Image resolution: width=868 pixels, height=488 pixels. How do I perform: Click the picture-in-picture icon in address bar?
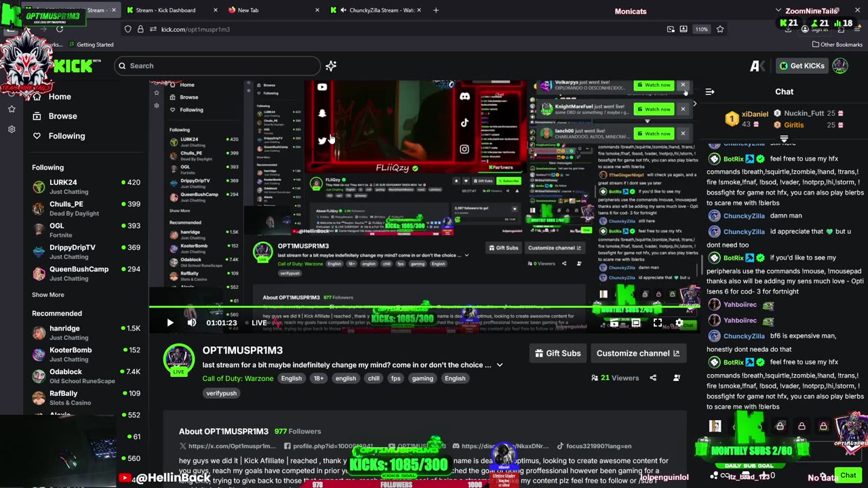pyautogui.click(x=671, y=29)
